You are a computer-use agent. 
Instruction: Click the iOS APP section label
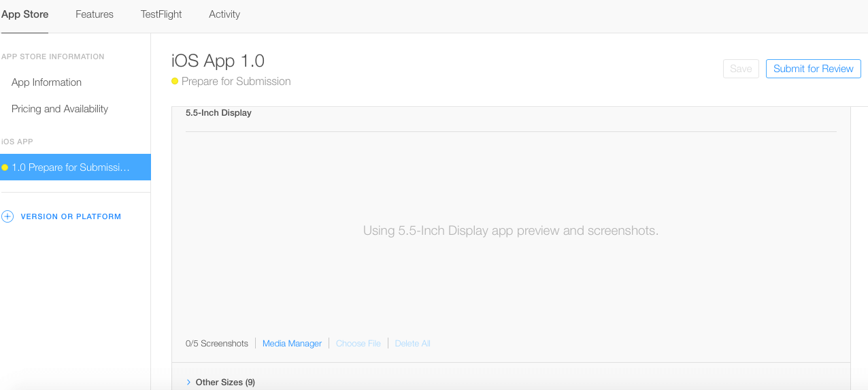17,142
